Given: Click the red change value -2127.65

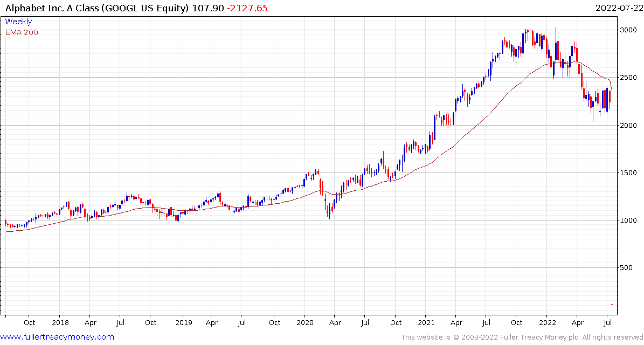Looking at the screenshot, I should click(x=247, y=8).
